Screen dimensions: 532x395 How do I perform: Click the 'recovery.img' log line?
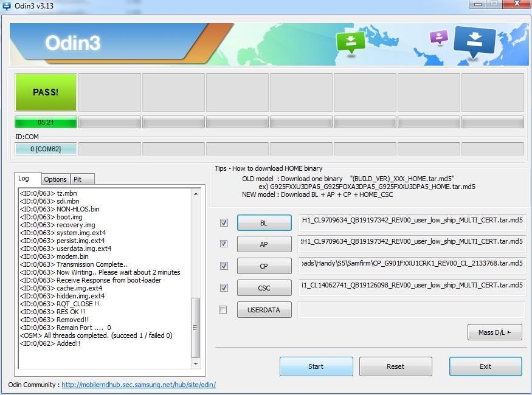57,225
